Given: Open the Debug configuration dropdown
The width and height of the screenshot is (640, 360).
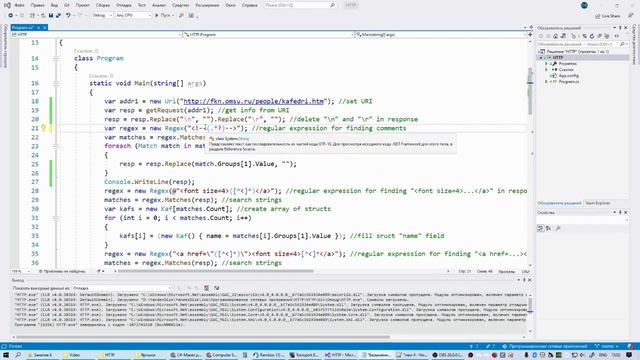Looking at the screenshot, I should point(102,15).
